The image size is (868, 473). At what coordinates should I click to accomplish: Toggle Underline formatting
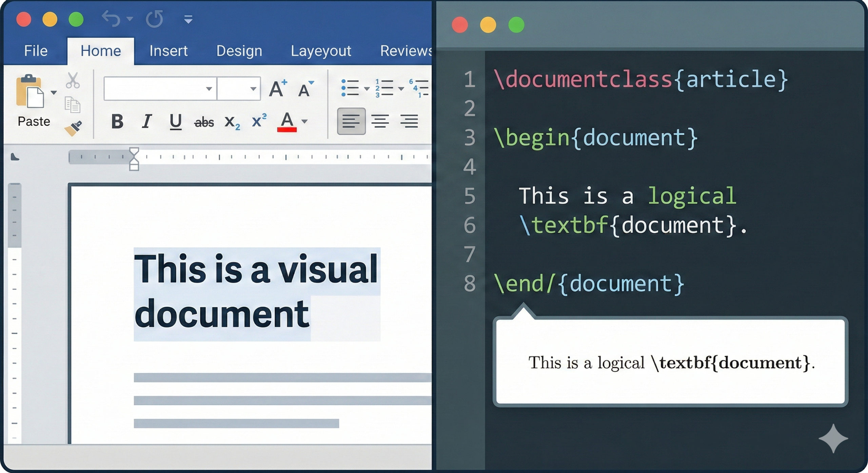coord(175,121)
